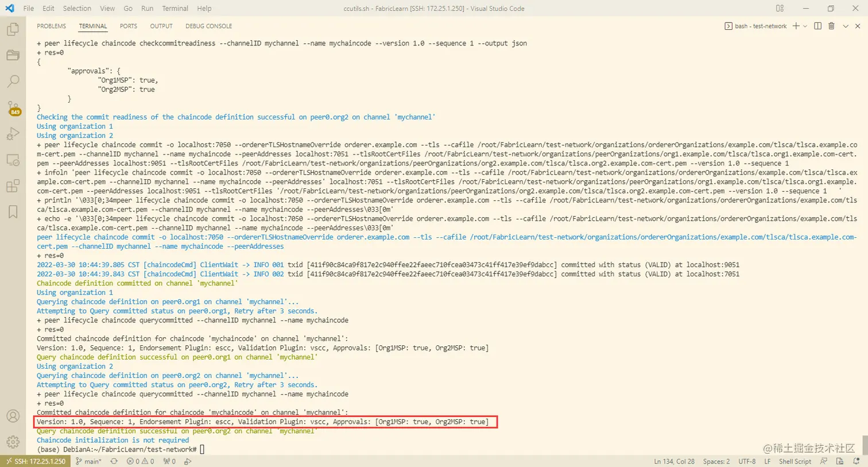Customize layout from the title bar icon

pyautogui.click(x=780, y=8)
